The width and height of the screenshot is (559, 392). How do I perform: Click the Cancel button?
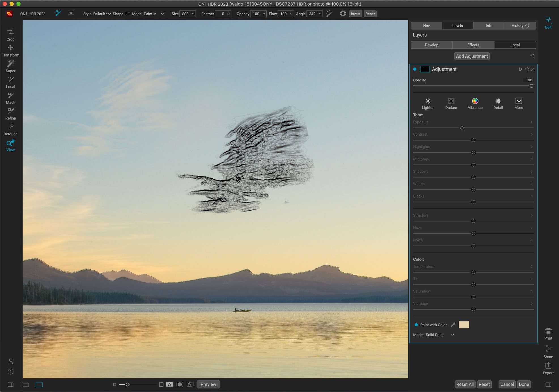[x=507, y=384]
